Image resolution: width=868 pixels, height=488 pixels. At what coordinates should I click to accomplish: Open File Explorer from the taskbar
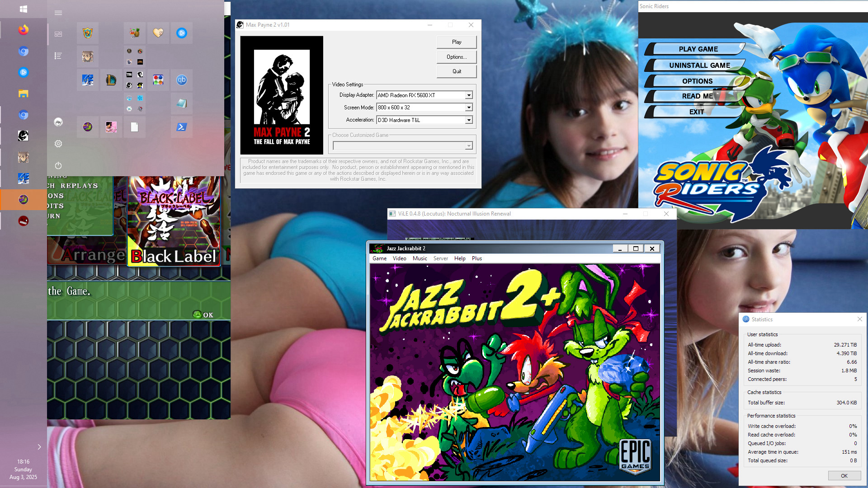click(x=23, y=94)
